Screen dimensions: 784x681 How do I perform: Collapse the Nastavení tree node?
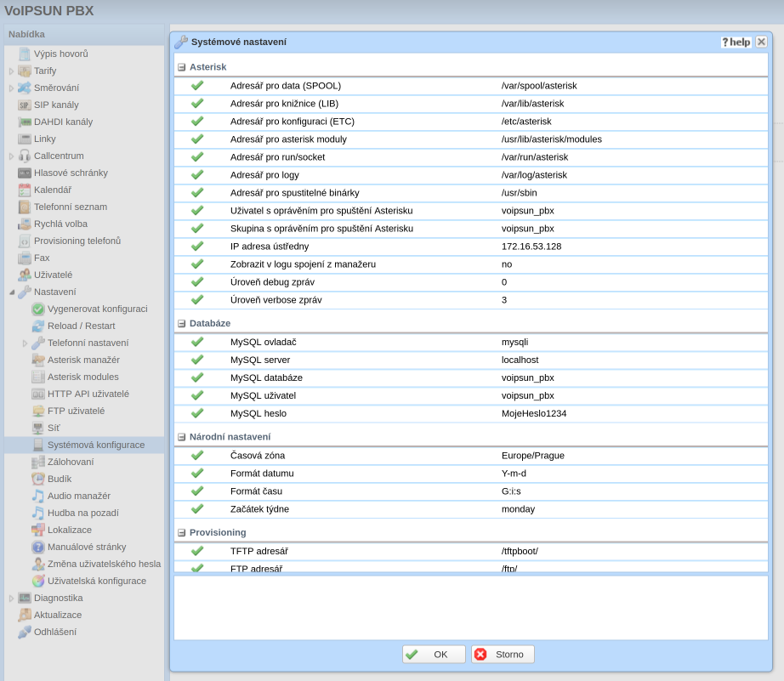click(12, 292)
